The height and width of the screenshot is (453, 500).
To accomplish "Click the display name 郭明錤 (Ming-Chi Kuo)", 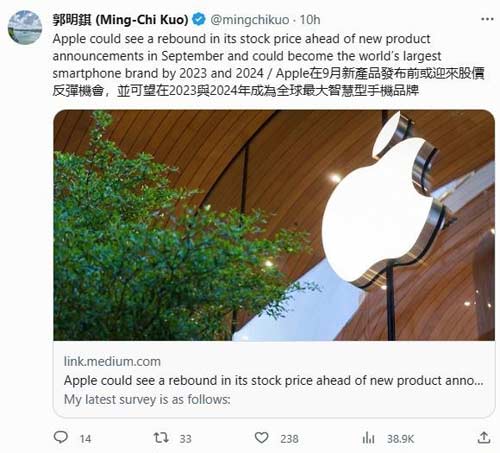I will (x=120, y=20).
